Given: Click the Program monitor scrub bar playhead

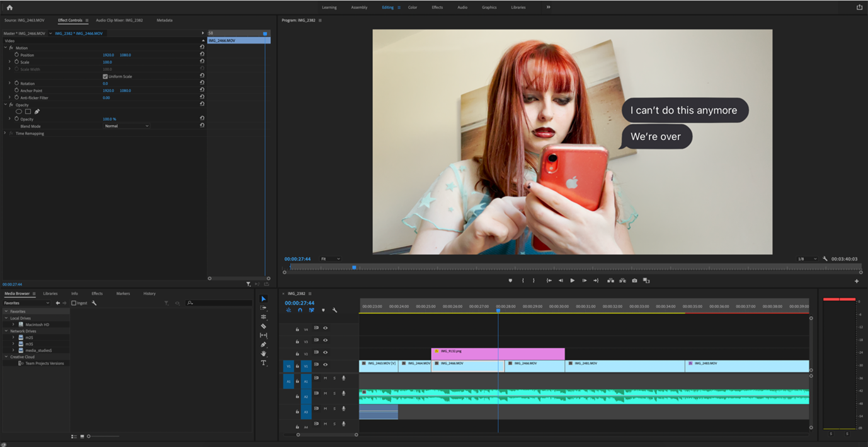Looking at the screenshot, I should 354,267.
